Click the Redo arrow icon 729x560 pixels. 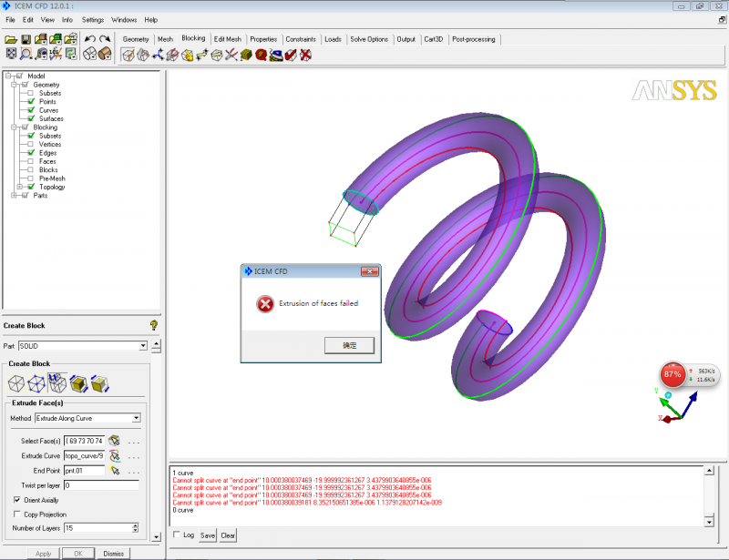(x=105, y=39)
